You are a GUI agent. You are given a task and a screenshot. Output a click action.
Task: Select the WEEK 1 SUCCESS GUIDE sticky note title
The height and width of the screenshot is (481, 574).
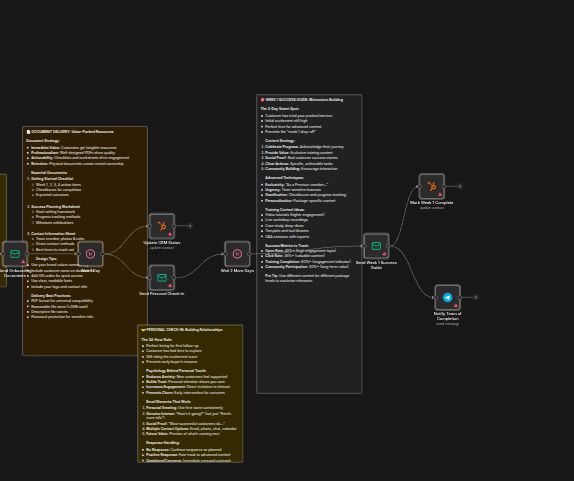point(302,100)
